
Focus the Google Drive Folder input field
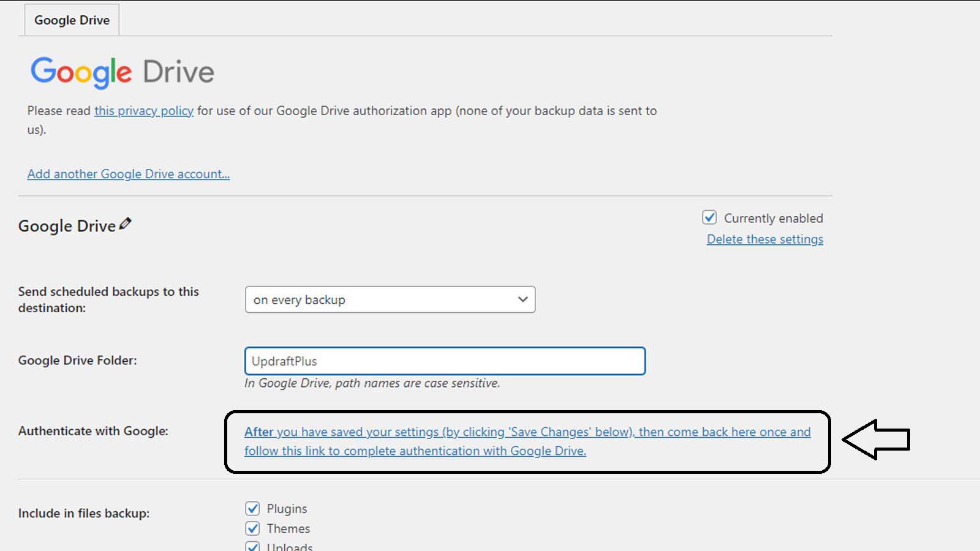(x=445, y=361)
